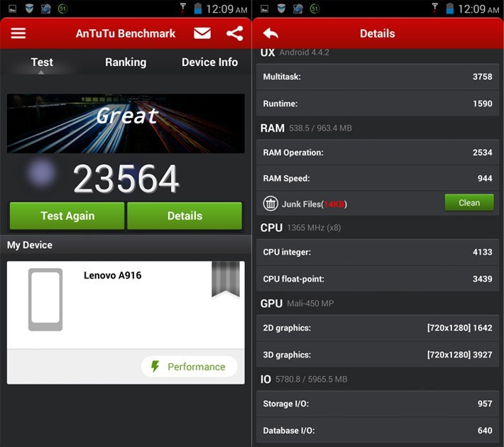Tap left screen signal antenna icon

tap(183, 8)
